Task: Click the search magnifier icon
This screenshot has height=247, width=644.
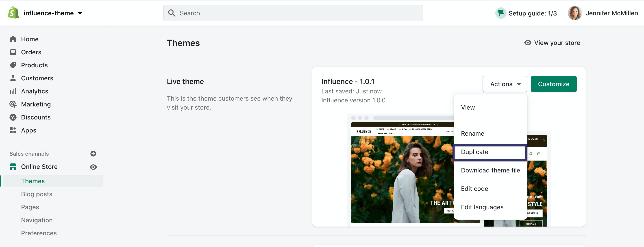Action: [172, 13]
